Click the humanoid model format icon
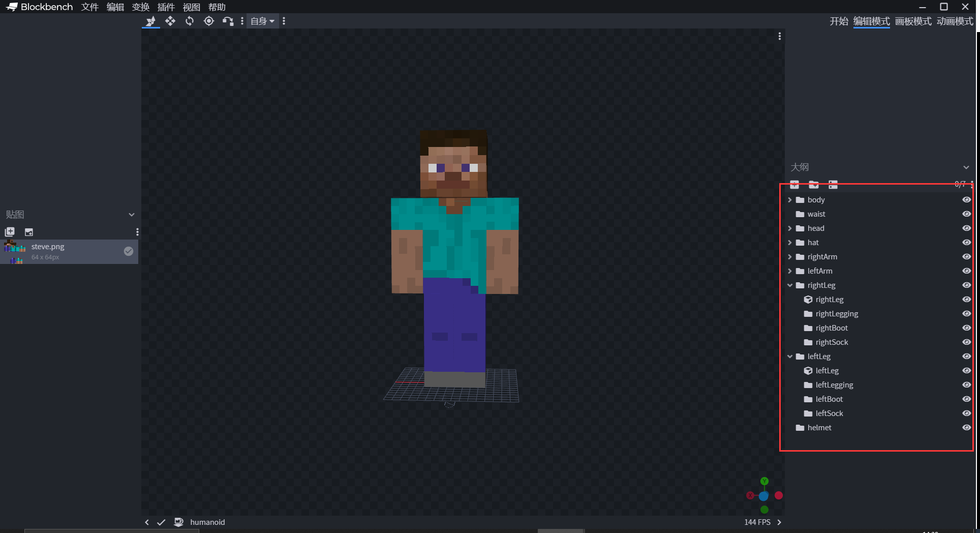980x533 pixels. tap(179, 522)
